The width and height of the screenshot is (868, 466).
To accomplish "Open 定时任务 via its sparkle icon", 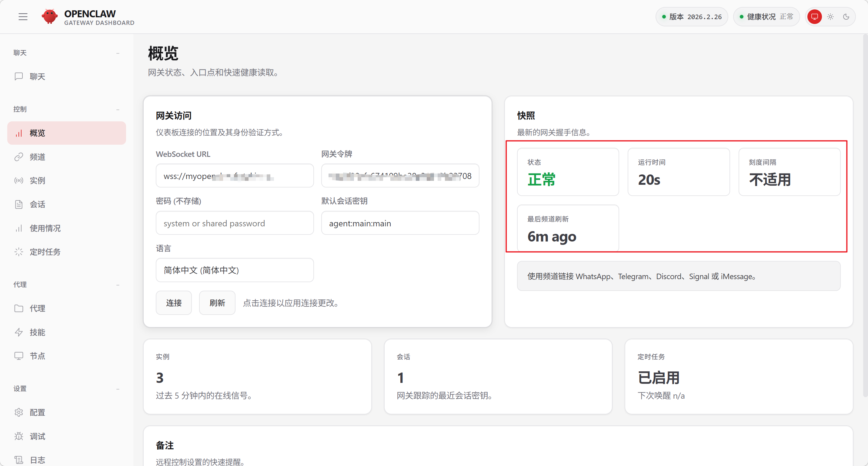I will click(x=19, y=252).
